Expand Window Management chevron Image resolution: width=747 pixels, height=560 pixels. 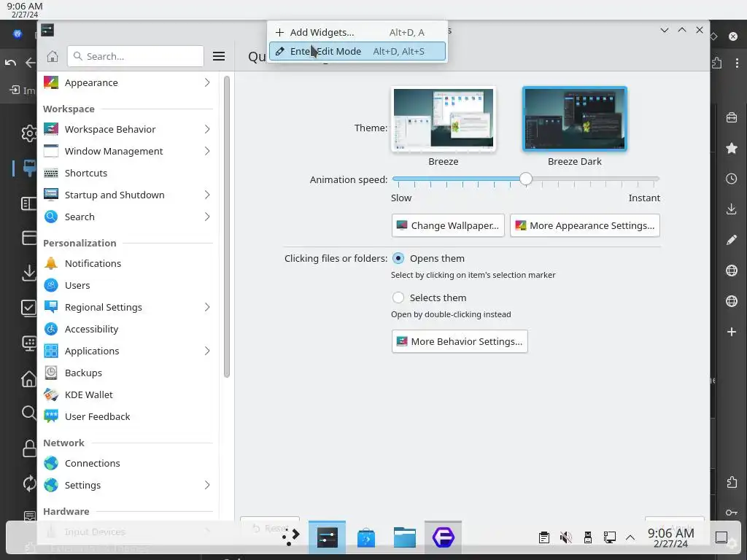(207, 151)
